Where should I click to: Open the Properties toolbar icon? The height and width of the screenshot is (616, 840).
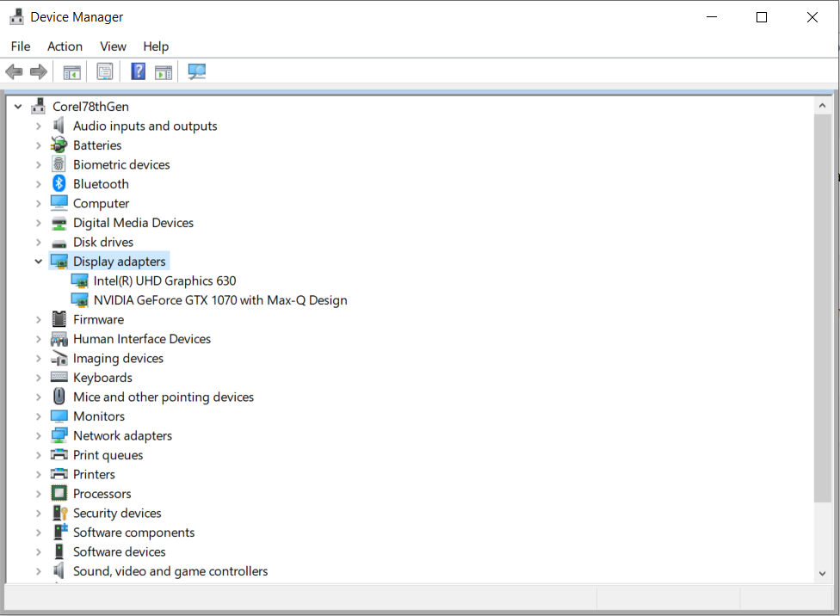point(105,71)
